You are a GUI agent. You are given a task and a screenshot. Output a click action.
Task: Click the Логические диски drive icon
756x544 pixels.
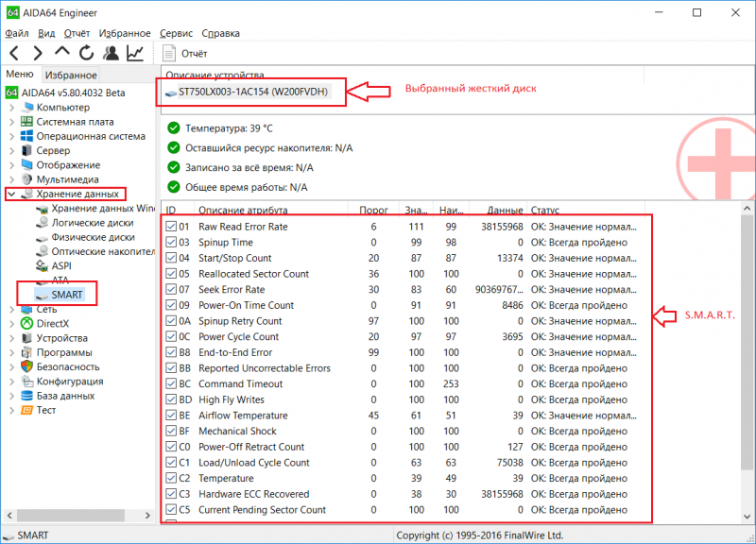pos(43,223)
